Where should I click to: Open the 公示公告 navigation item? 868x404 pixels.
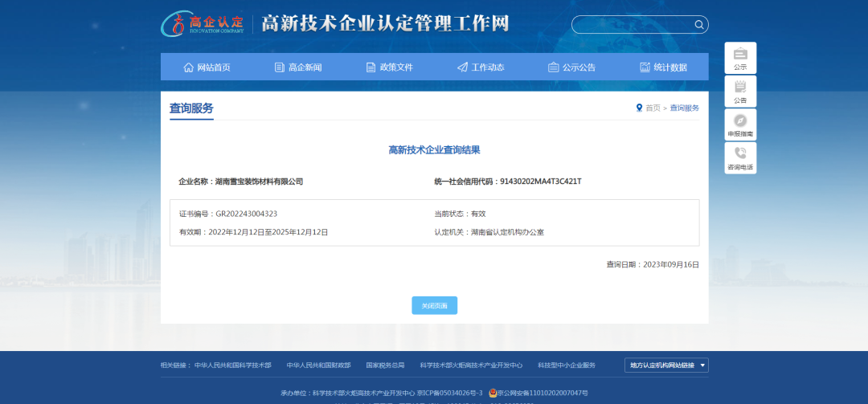pyautogui.click(x=571, y=67)
